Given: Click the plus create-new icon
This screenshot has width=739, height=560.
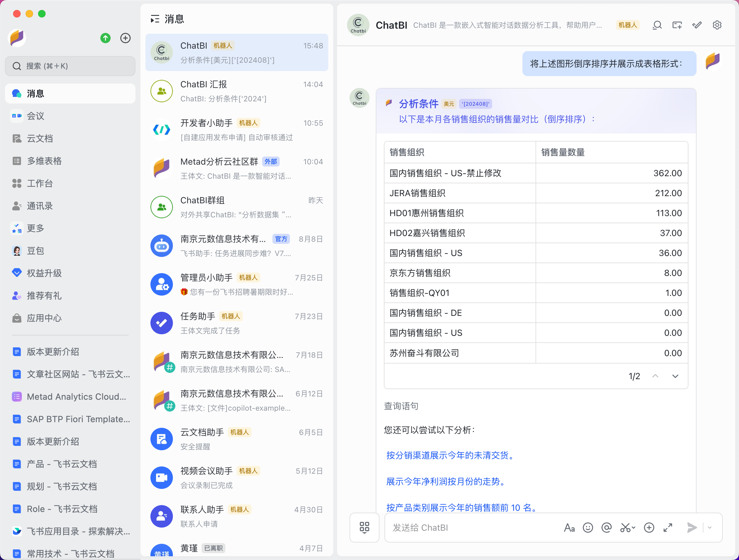Looking at the screenshot, I should [x=125, y=38].
